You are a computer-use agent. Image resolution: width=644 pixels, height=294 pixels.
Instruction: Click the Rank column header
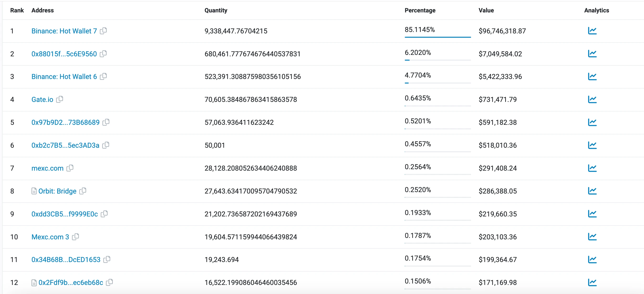click(17, 10)
